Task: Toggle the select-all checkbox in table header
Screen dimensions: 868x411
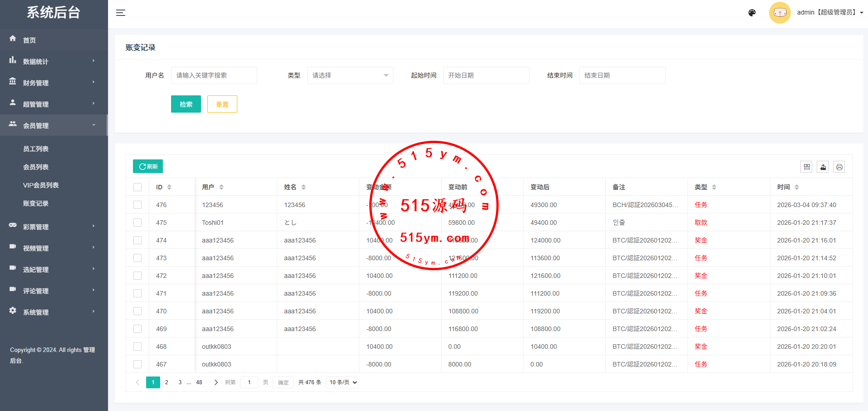Action: click(137, 187)
